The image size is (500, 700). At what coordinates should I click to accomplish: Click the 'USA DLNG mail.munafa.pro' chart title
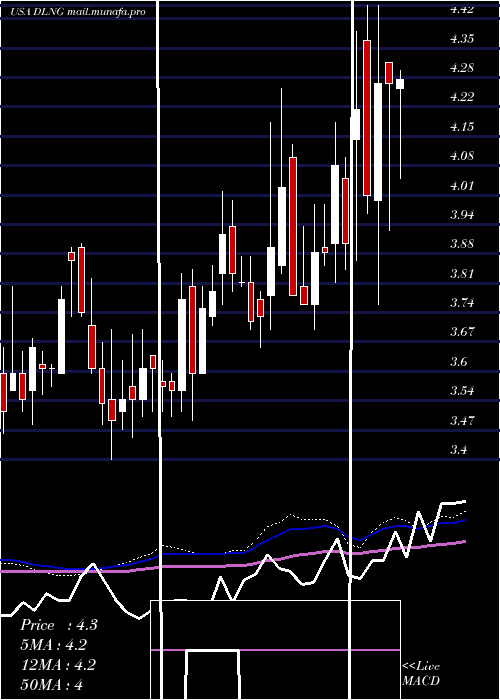click(78, 12)
